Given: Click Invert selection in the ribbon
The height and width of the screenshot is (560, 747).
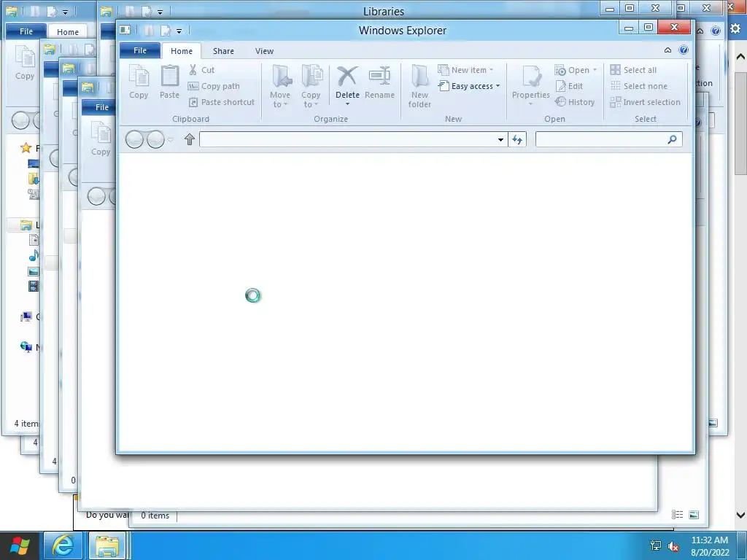Looking at the screenshot, I should click(x=645, y=102).
